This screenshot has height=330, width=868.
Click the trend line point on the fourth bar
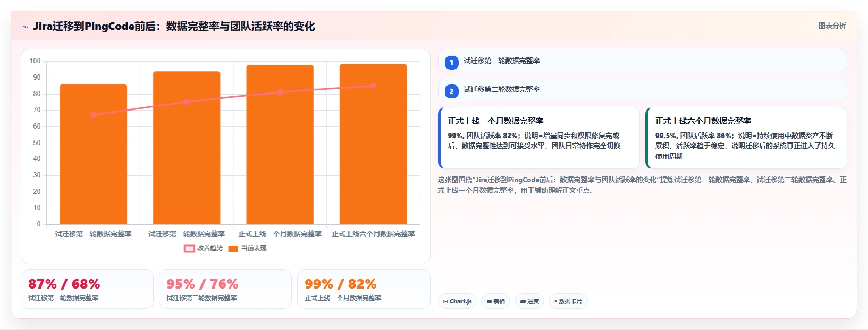(x=373, y=86)
